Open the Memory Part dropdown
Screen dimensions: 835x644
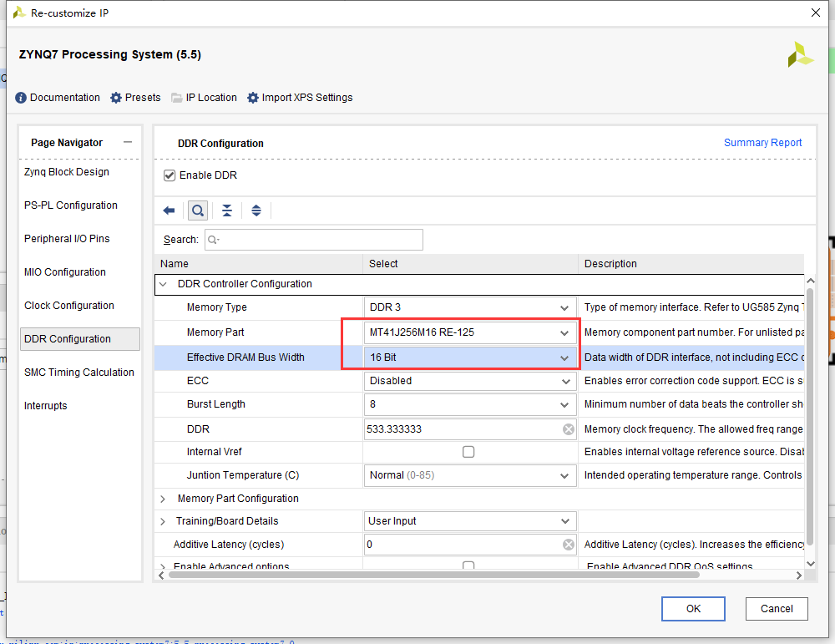(470, 332)
